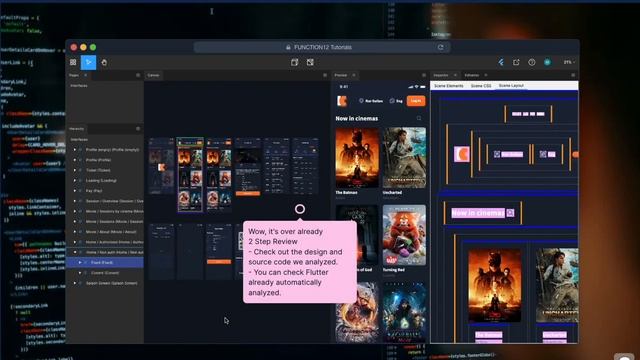The width and height of the screenshot is (640, 360).
Task: Expand the Ticket tree row
Action: click(x=75, y=170)
